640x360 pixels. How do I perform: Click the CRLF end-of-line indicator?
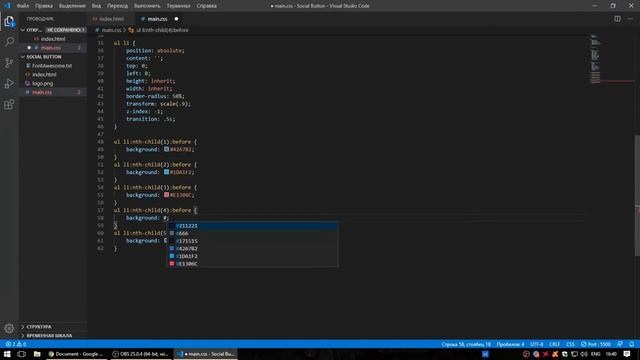pyautogui.click(x=554, y=344)
